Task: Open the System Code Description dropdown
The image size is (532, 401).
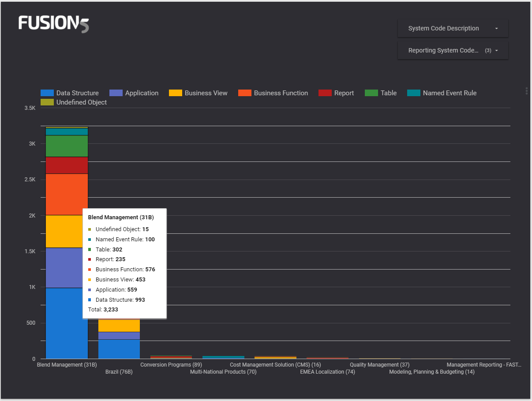Action: click(x=453, y=28)
